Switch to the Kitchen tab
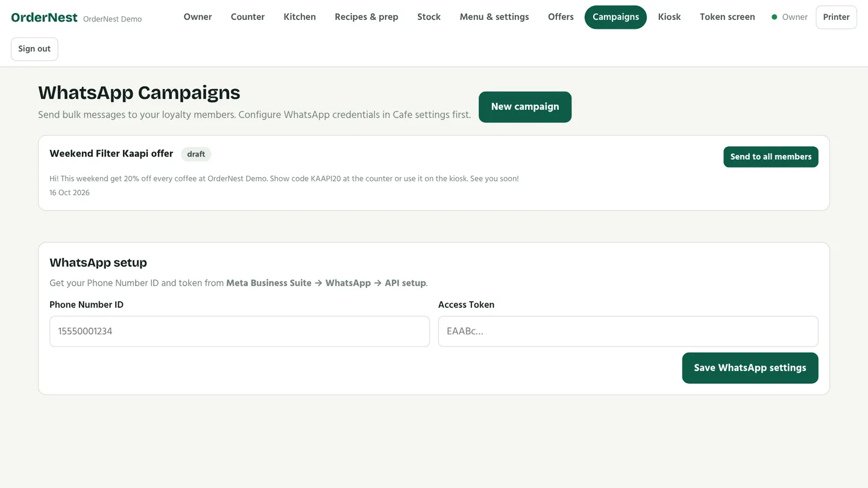Viewport: 868px width, 488px height. tap(300, 17)
